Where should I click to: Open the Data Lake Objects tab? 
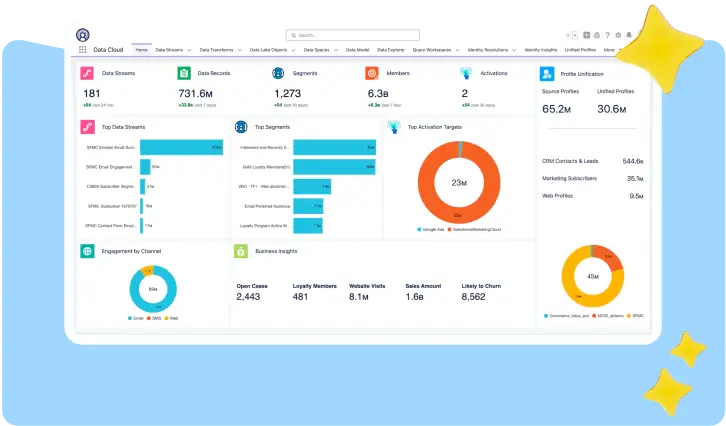(269, 50)
